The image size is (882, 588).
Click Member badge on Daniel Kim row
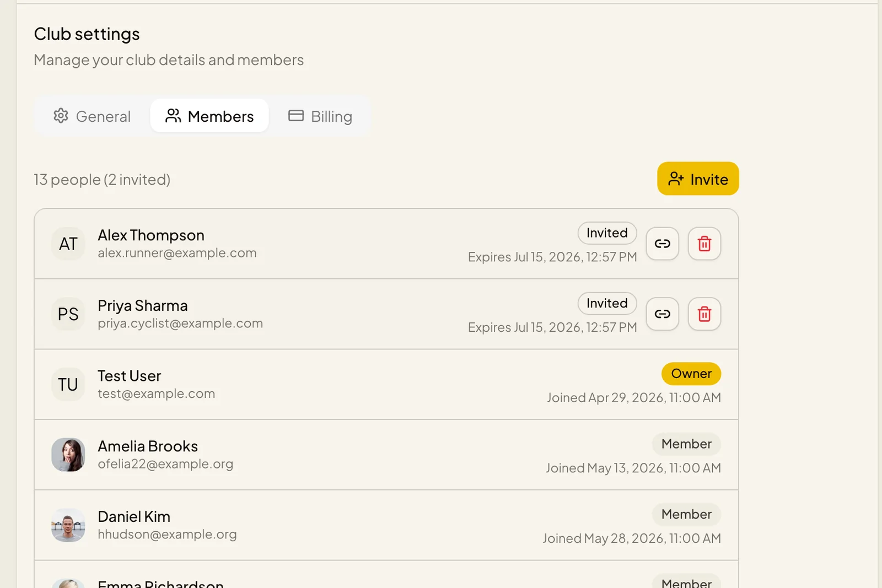coord(686,514)
